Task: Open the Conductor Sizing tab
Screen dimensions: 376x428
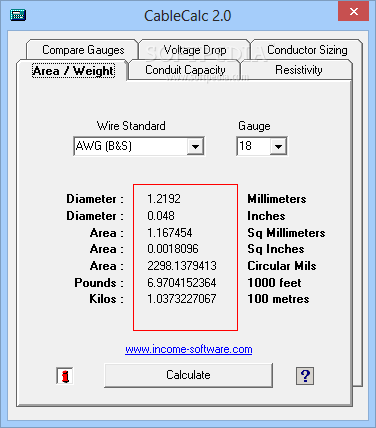Action: pyautogui.click(x=307, y=50)
